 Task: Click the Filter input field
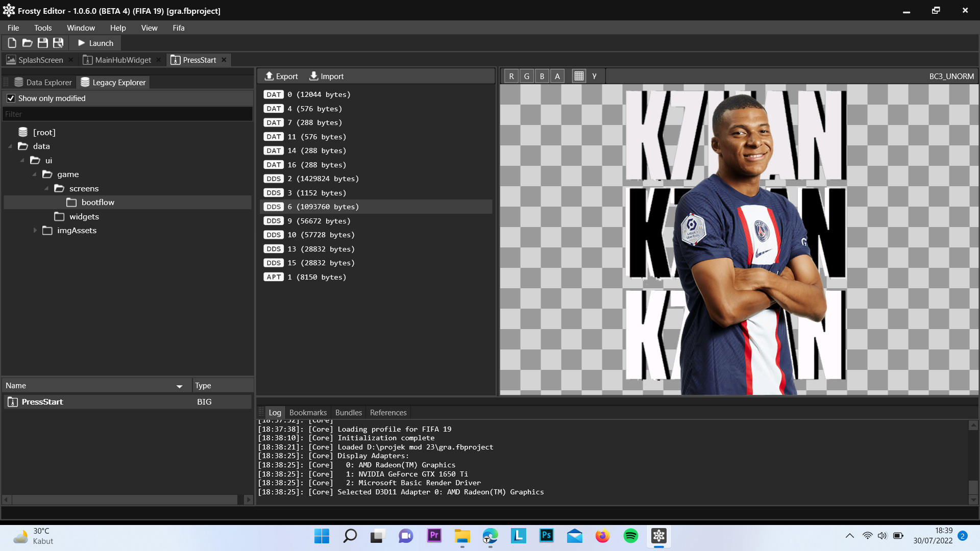(x=128, y=114)
